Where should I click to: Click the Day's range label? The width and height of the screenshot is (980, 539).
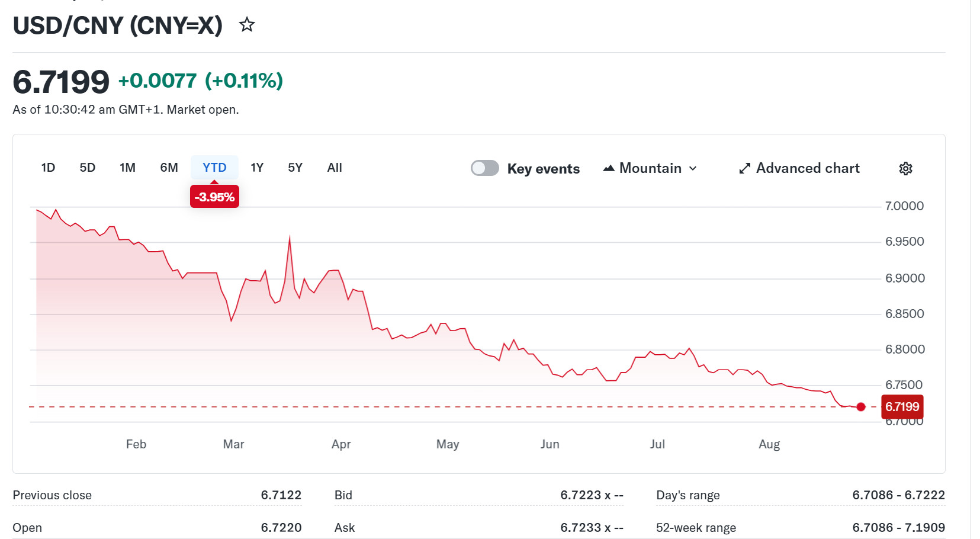coord(688,495)
